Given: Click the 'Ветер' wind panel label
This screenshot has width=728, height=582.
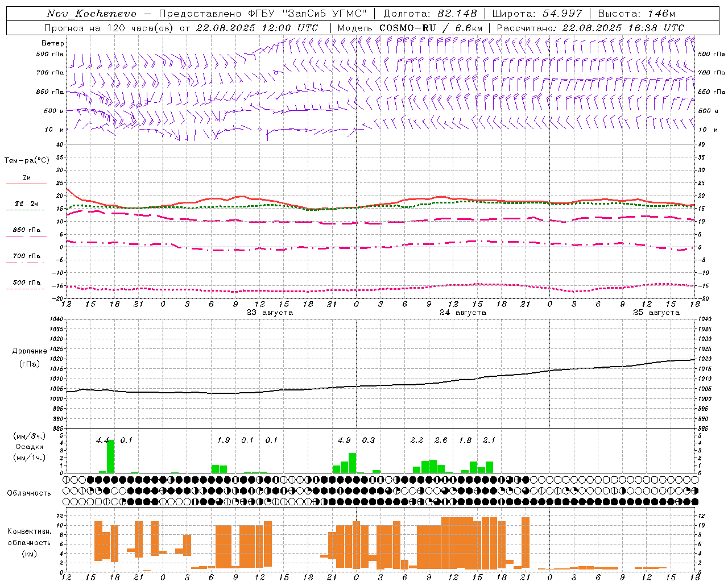Looking at the screenshot, I should tap(53, 43).
